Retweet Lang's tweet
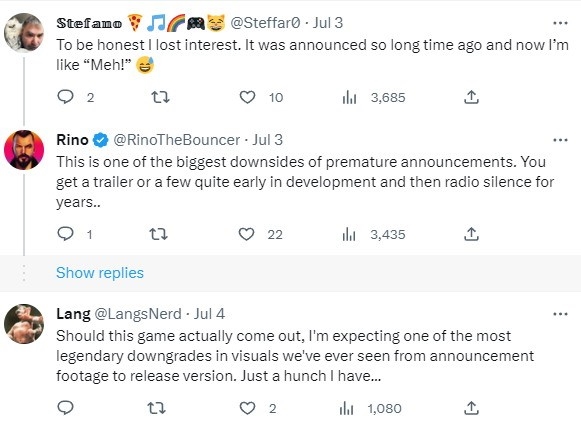Screen dimensions: 581x426 pos(156,408)
